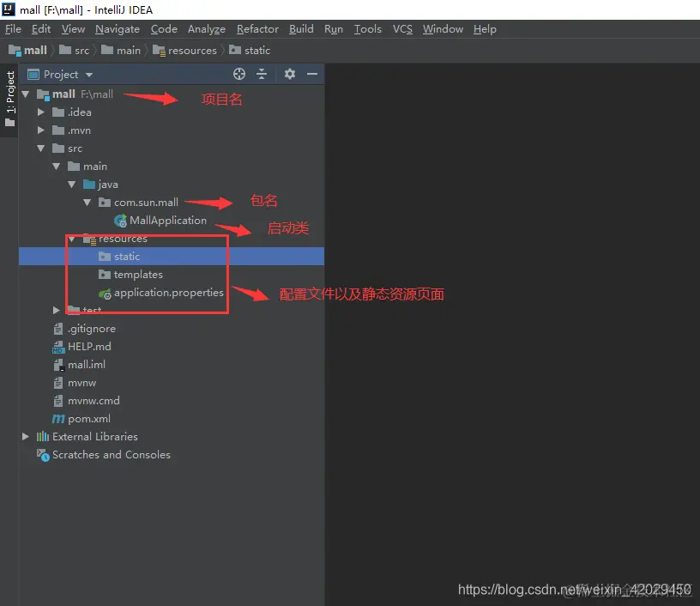Click the .gitignore file icon
The height and width of the screenshot is (606, 700).
pos(58,329)
